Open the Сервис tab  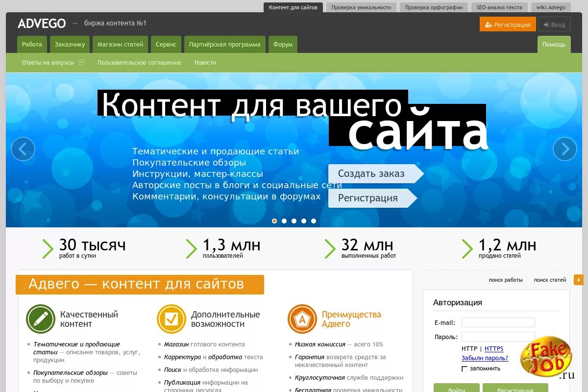click(x=166, y=44)
